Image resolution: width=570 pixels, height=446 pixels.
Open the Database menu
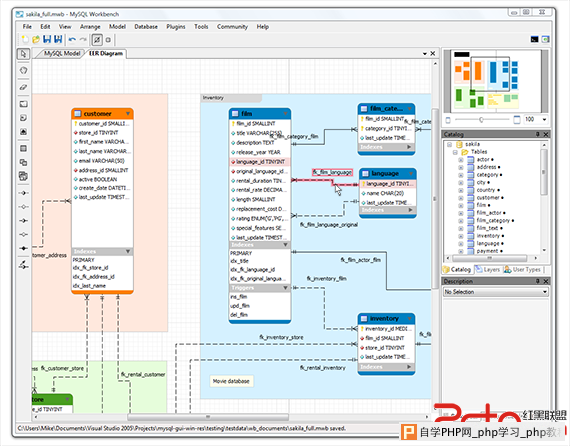[x=146, y=27]
